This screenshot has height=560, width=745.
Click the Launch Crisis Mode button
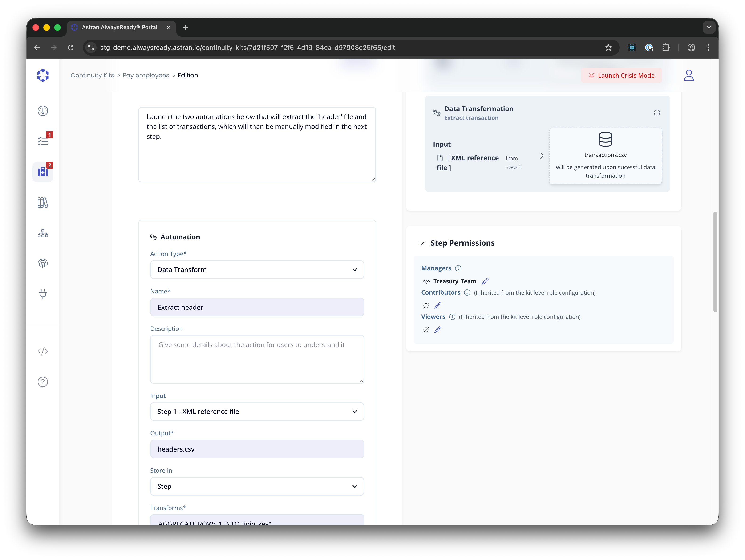pyautogui.click(x=621, y=75)
